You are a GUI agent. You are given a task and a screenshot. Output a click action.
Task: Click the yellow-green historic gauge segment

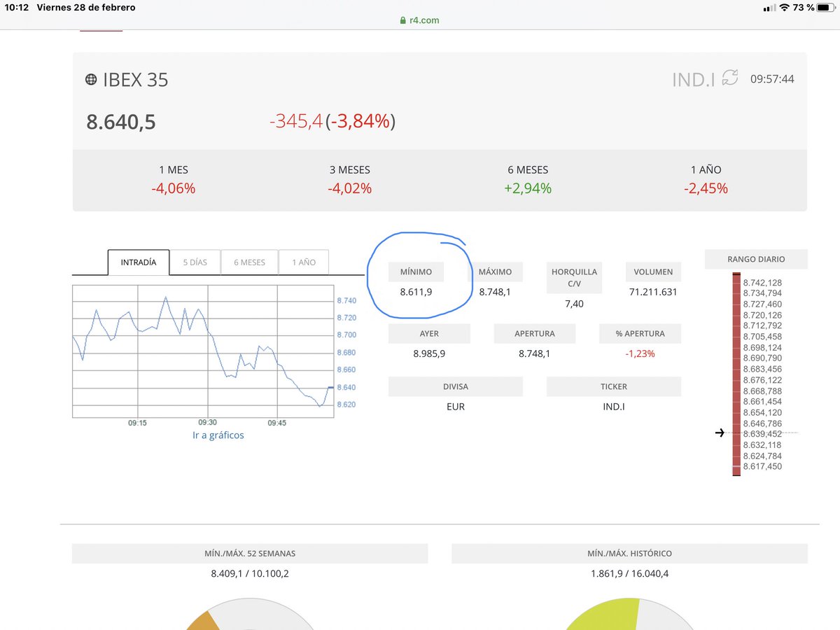[x=603, y=614]
